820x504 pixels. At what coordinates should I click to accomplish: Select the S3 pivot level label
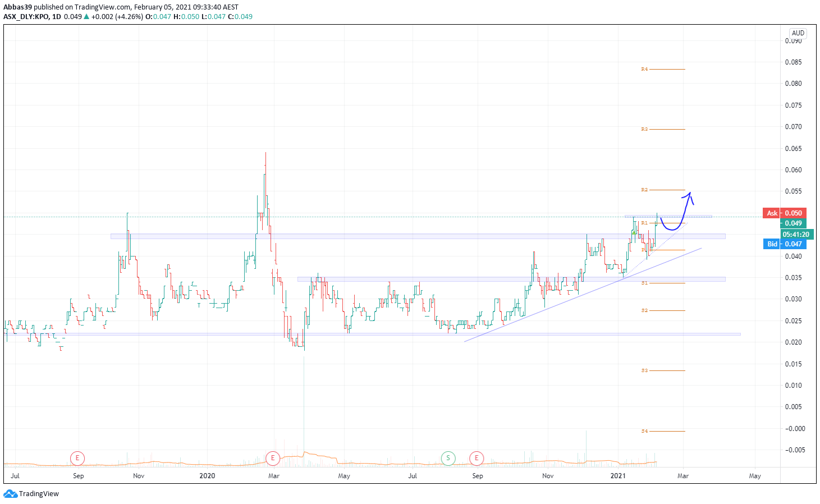click(644, 370)
